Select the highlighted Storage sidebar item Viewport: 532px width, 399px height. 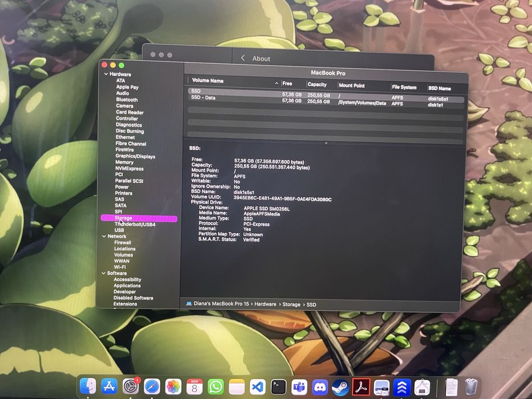point(139,218)
